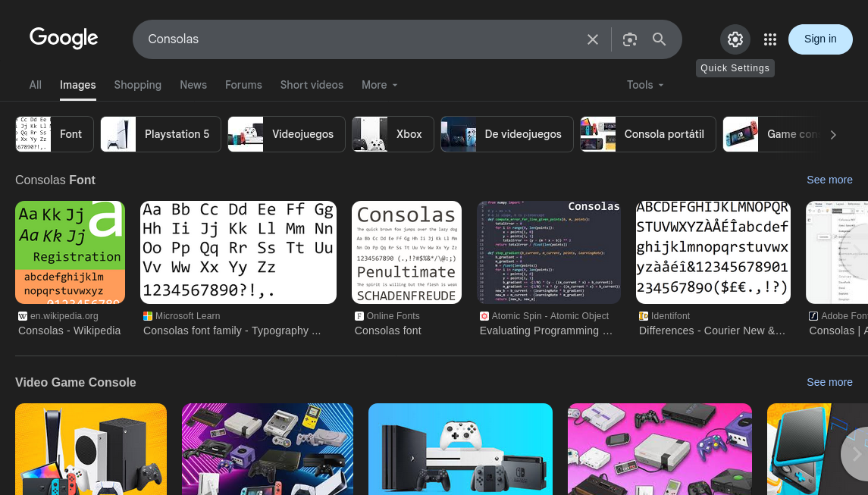Image resolution: width=868 pixels, height=495 pixels.
Task: Click into the Consolas search field
Action: tap(356, 39)
